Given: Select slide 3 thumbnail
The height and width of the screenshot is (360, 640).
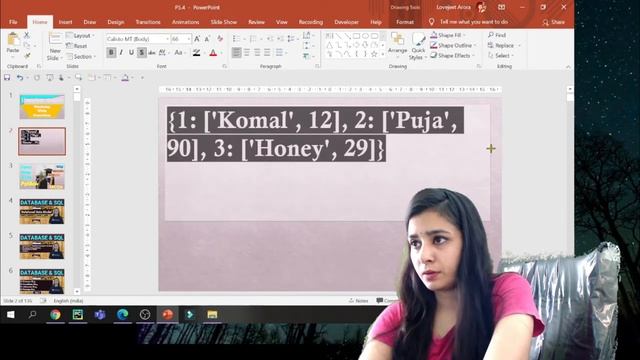Looking at the screenshot, I should coord(42,176).
